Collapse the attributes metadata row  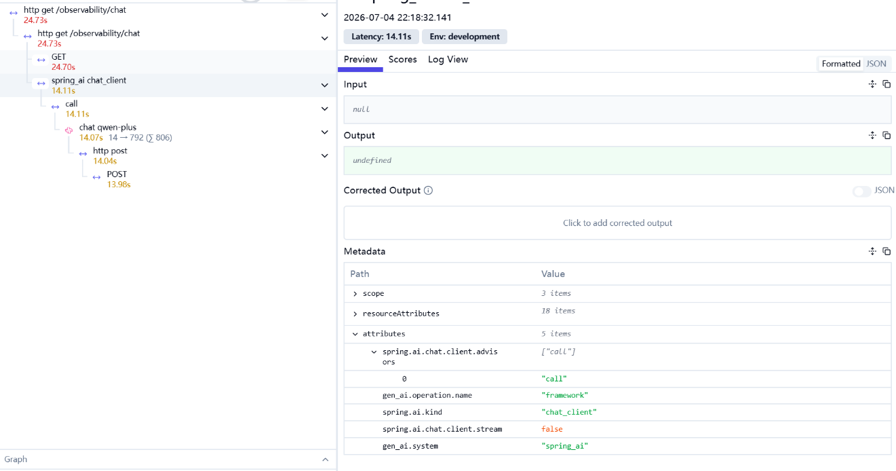pyautogui.click(x=355, y=334)
